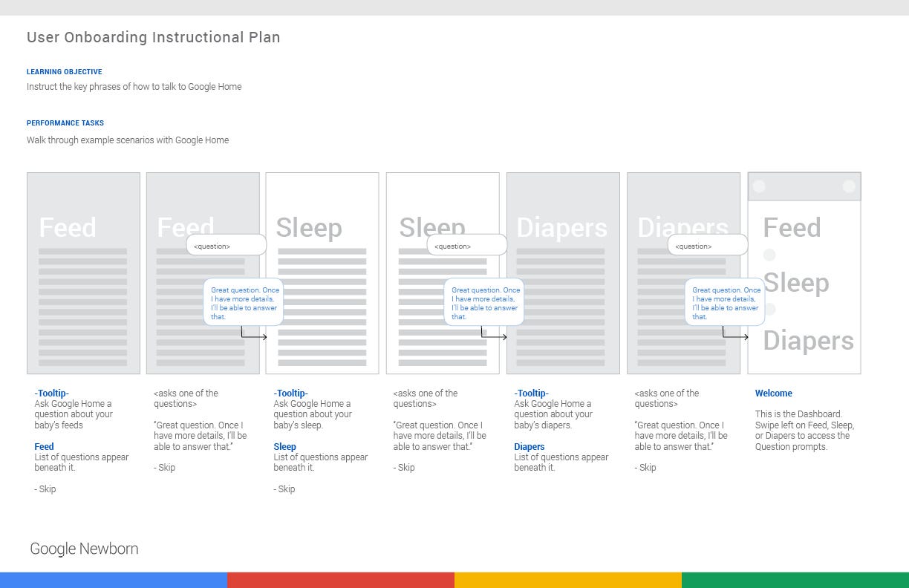Screen dimensions: 909x588
Task: Click 'Walk through example scenarios with Google Home'
Action: 128,140
